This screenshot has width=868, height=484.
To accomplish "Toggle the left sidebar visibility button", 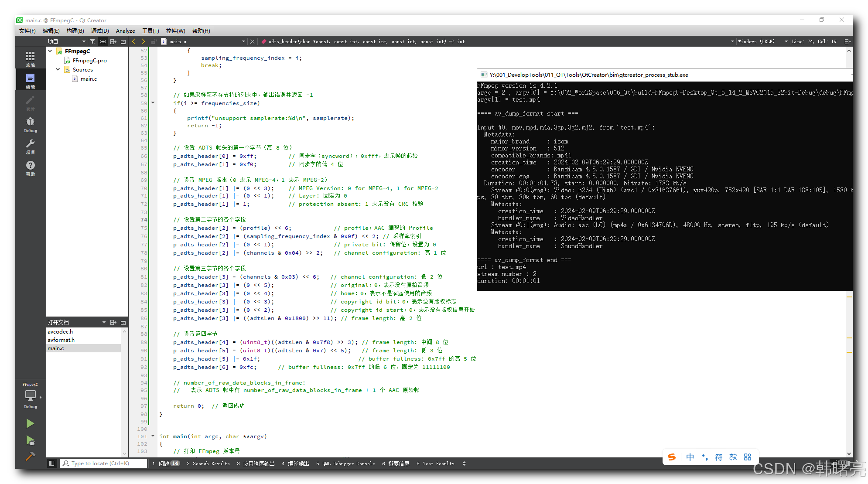I will [x=51, y=464].
